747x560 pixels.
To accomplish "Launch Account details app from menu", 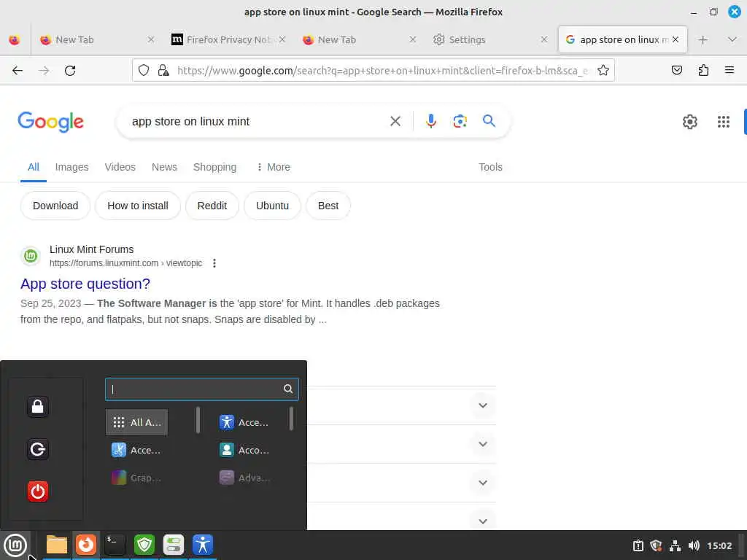I will pyautogui.click(x=244, y=450).
